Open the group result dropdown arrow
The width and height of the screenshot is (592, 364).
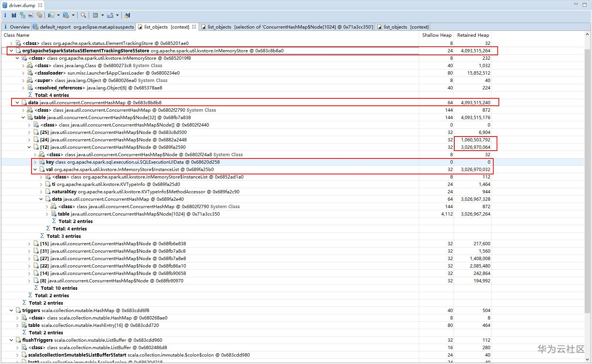pyautogui.click(x=102, y=15)
